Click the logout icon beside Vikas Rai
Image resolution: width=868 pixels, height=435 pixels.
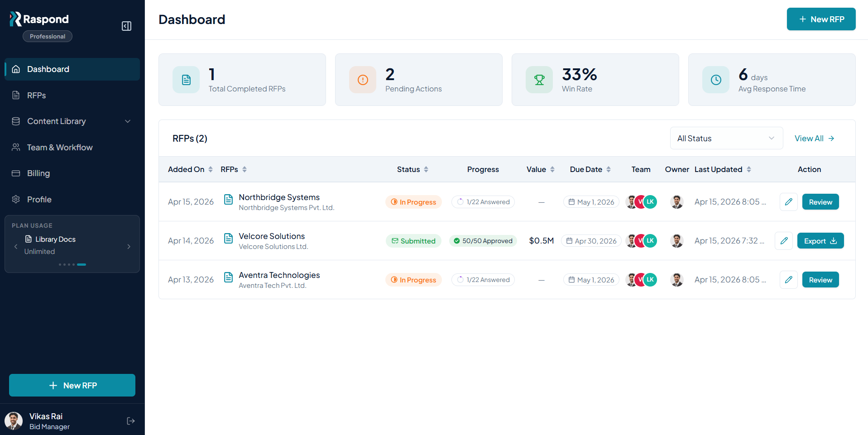pos(131,421)
